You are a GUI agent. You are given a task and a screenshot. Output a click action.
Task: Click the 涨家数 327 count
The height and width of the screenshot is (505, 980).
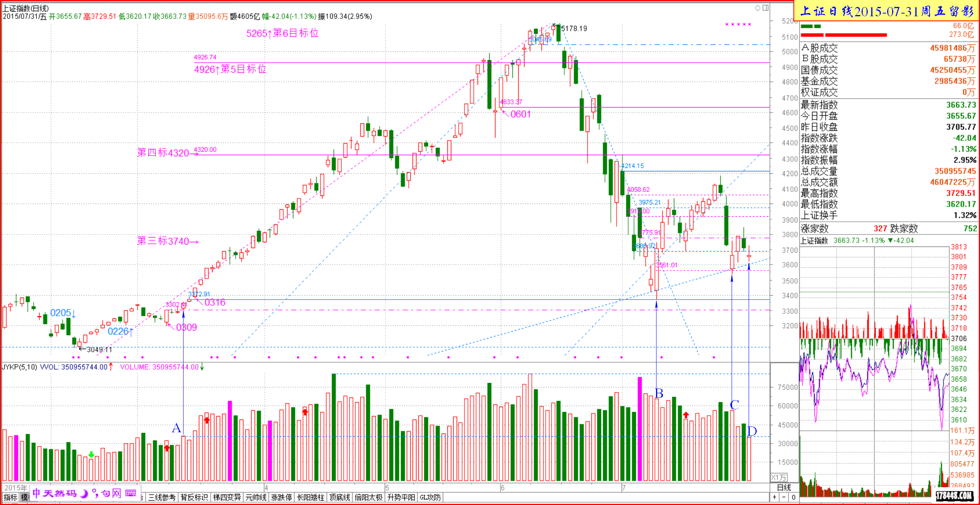[880, 228]
